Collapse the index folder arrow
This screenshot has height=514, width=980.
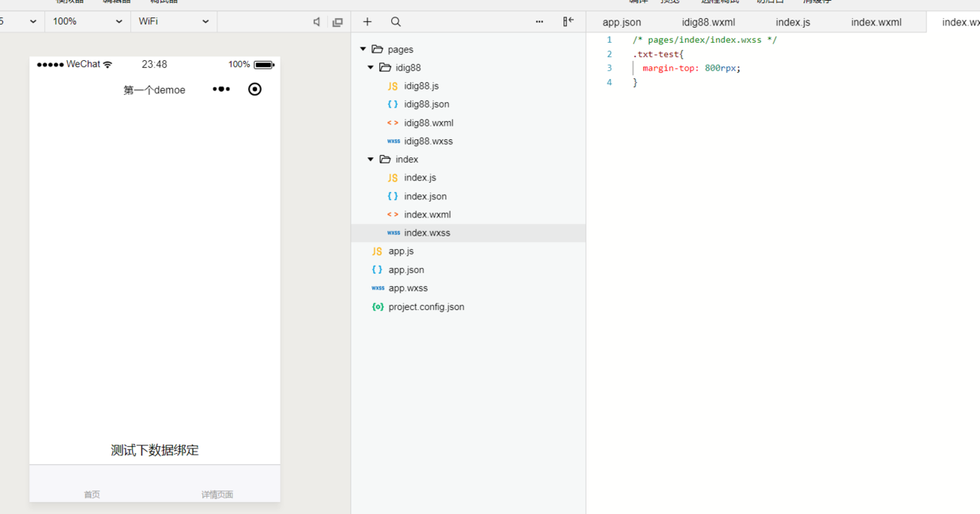(371, 160)
